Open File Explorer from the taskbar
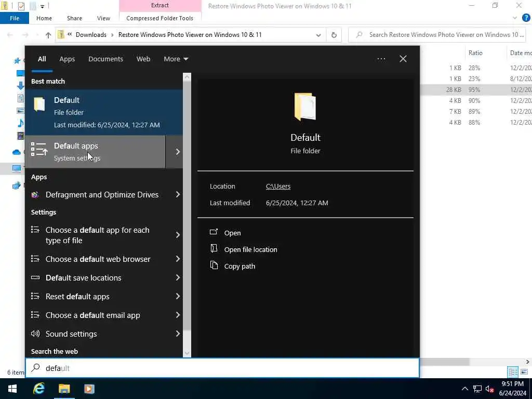The image size is (532, 399). 64,389
